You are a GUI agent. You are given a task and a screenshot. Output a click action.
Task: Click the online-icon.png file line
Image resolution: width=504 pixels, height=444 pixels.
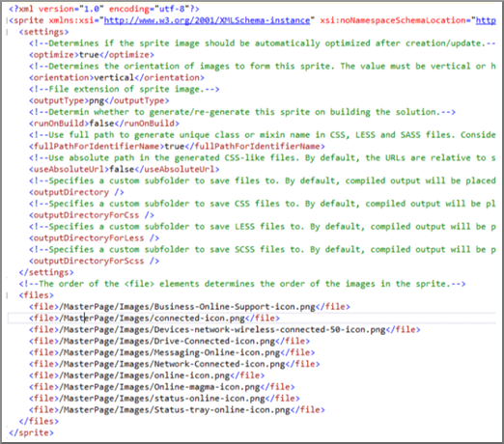(x=147, y=375)
